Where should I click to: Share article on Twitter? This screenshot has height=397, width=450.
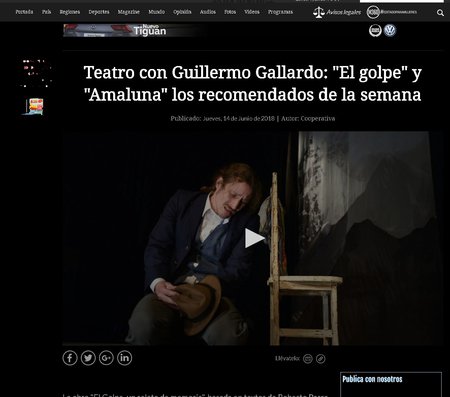[x=88, y=358]
